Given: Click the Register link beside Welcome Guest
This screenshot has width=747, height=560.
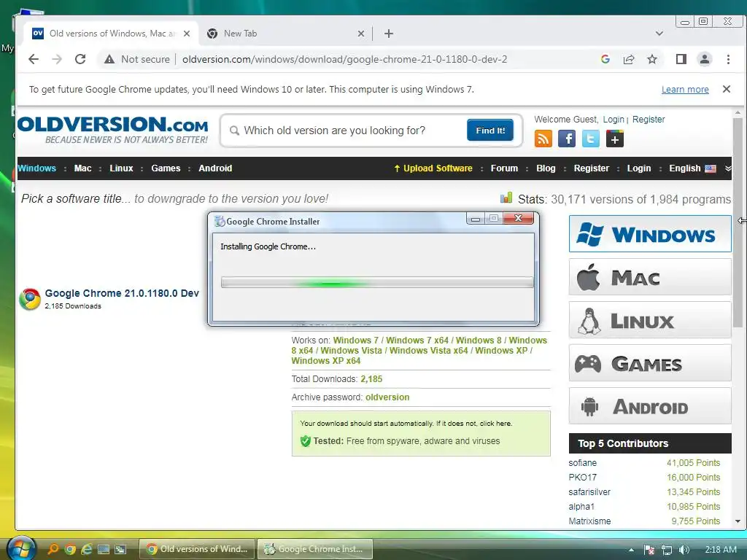Looking at the screenshot, I should (649, 120).
